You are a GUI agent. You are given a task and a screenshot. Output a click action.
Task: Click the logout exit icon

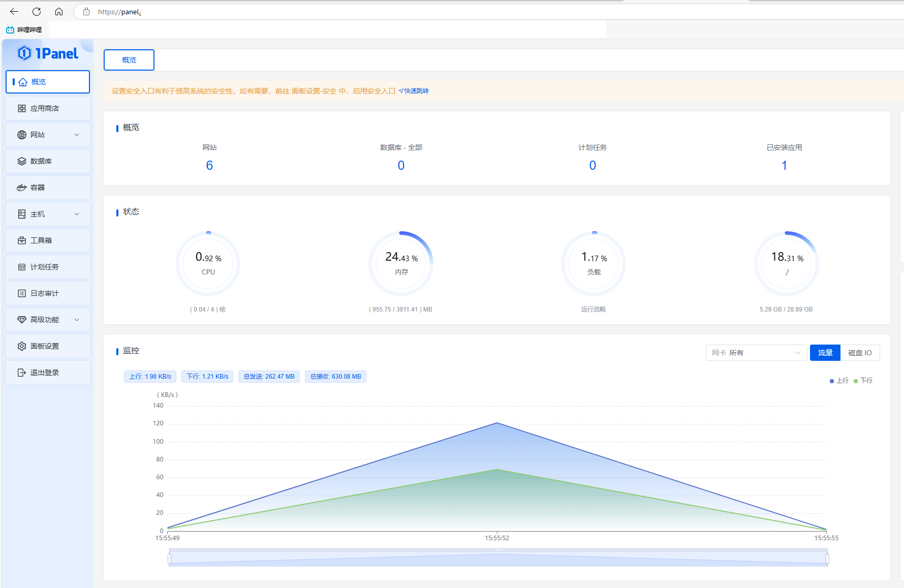[x=21, y=373]
